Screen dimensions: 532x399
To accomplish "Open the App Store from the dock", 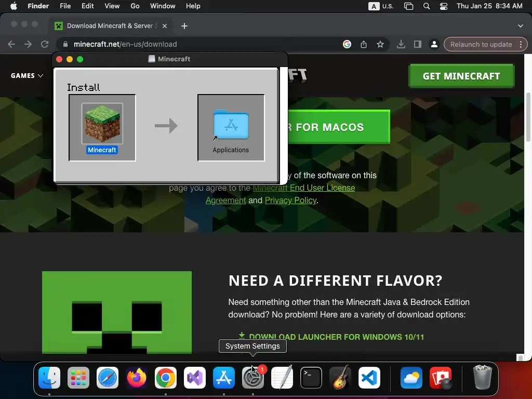I will [224, 378].
